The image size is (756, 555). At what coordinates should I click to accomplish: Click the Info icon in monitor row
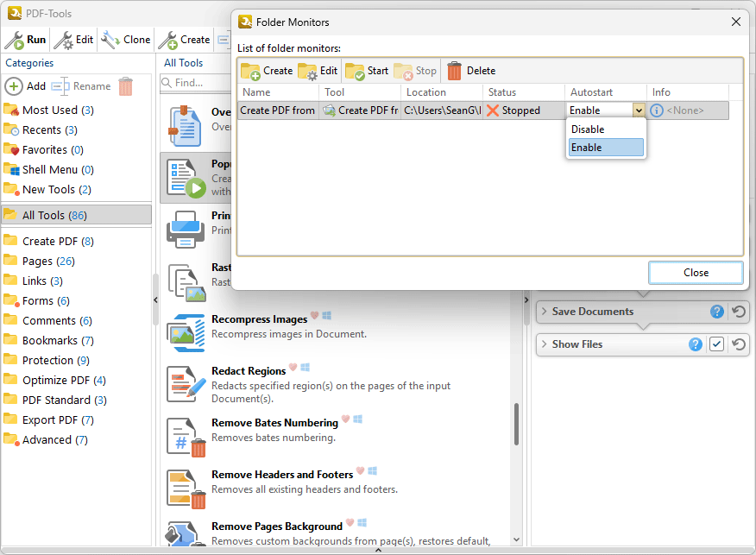tap(656, 110)
